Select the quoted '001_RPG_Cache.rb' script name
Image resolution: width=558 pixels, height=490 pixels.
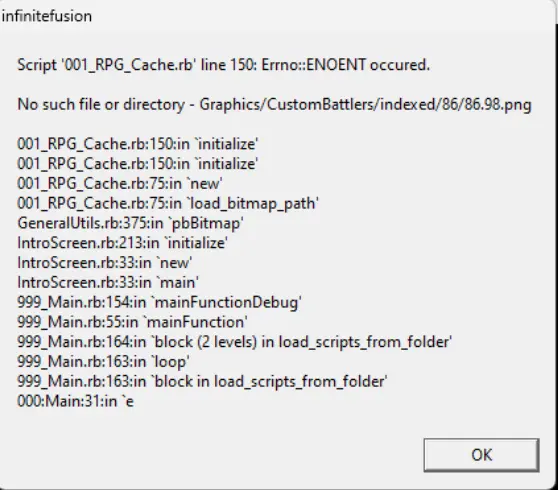128,65
